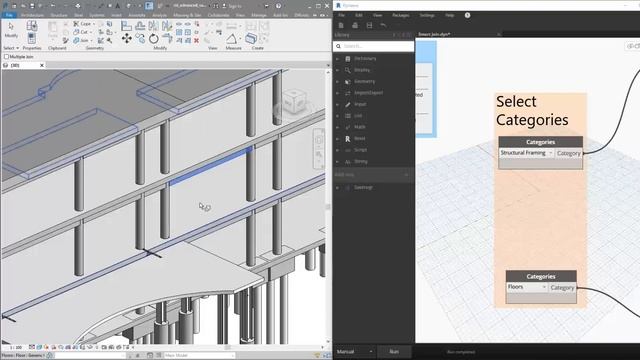
Task: Enable the Multiple Join checkbox
Action: pos(6,57)
